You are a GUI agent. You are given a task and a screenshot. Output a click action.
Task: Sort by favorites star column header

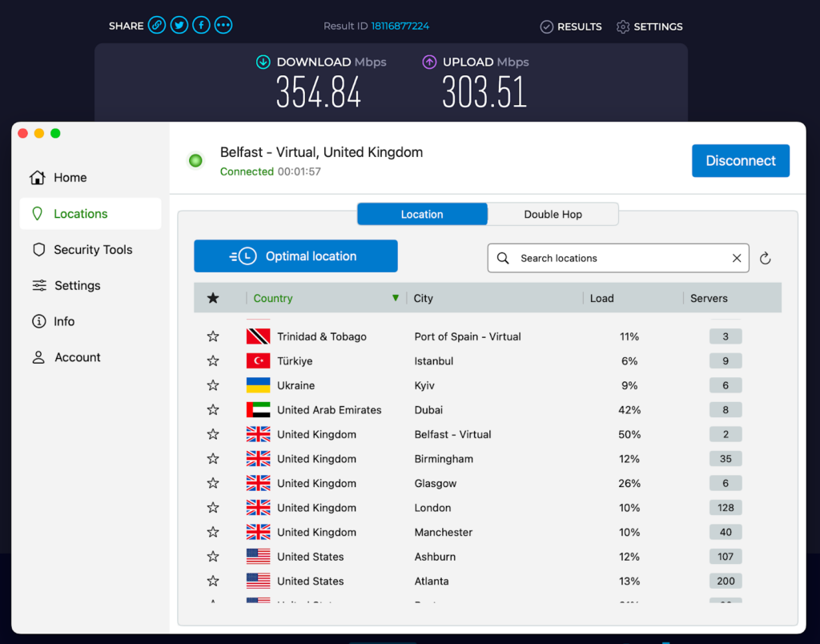tap(213, 298)
